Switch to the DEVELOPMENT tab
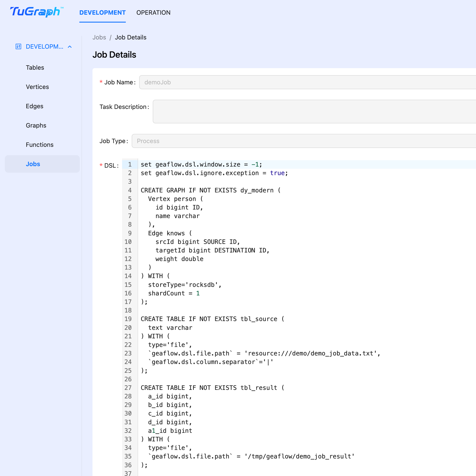The image size is (476, 476). (102, 12)
